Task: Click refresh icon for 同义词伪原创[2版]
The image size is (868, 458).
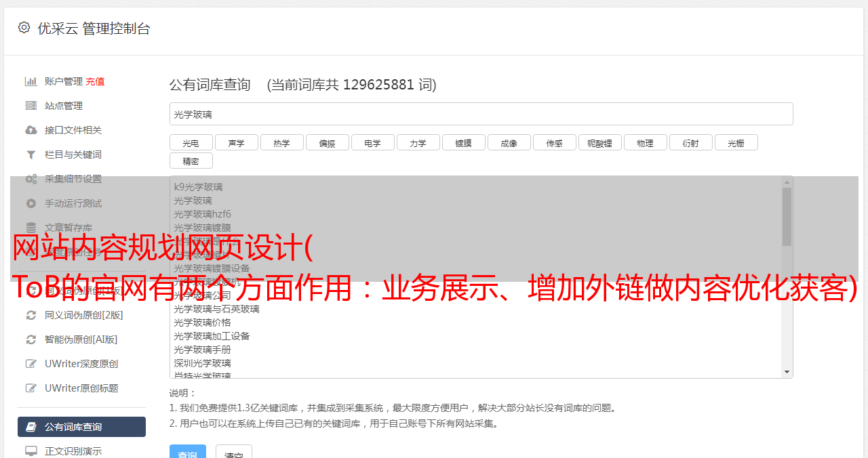Action: (x=31, y=315)
